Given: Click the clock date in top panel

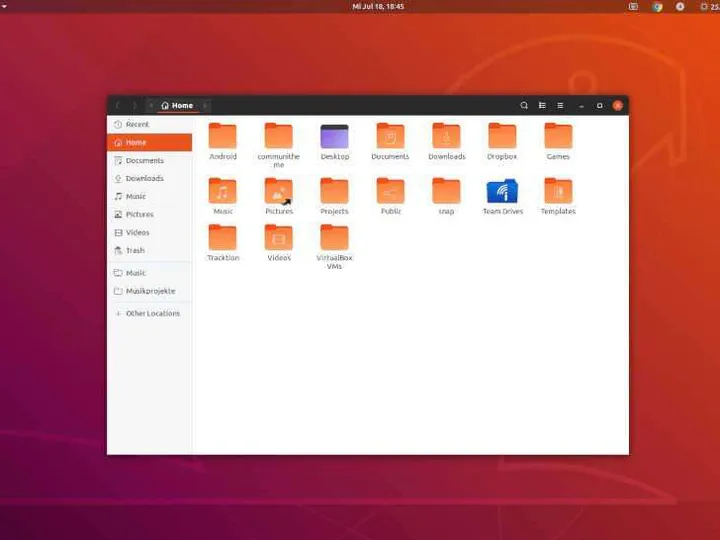Looking at the screenshot, I should pyautogui.click(x=378, y=6).
